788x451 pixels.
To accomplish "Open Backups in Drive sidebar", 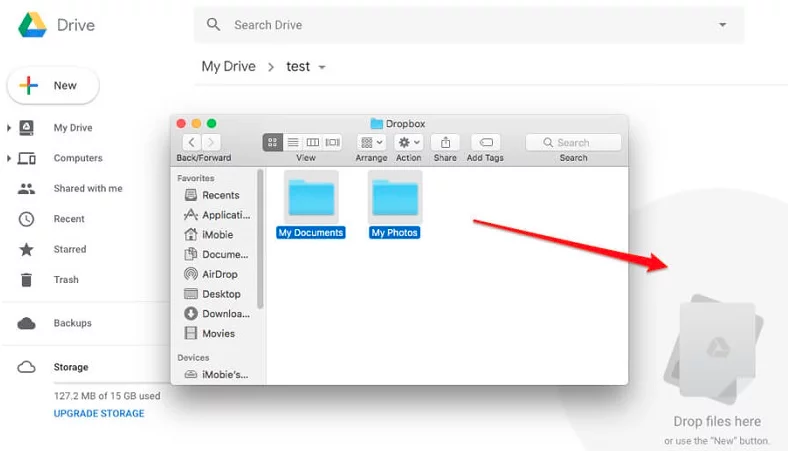I will click(x=72, y=323).
